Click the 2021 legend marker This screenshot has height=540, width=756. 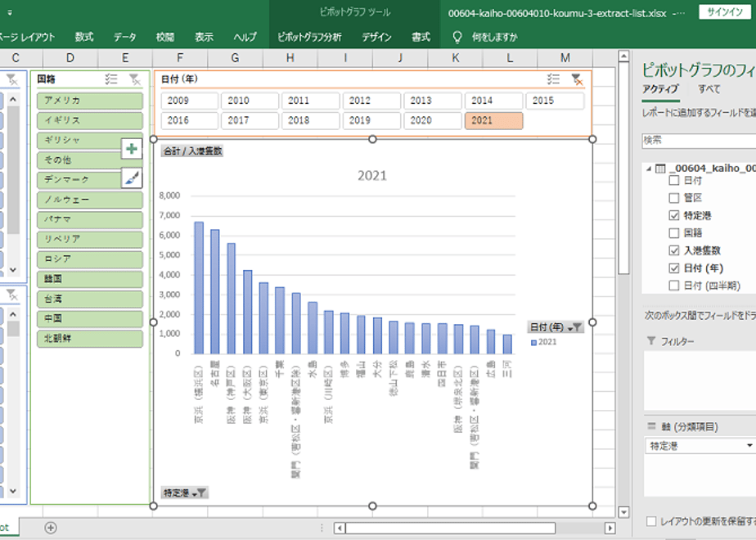533,342
